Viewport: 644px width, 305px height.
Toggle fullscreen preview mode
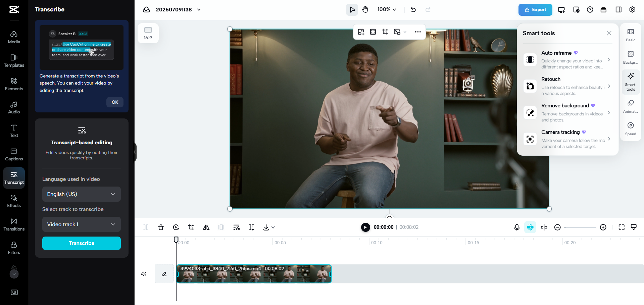(x=622, y=227)
